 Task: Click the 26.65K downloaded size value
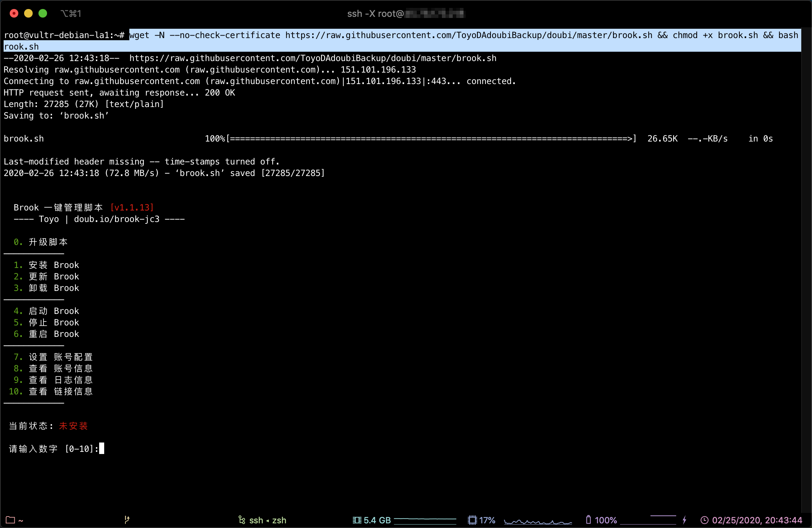pos(663,139)
